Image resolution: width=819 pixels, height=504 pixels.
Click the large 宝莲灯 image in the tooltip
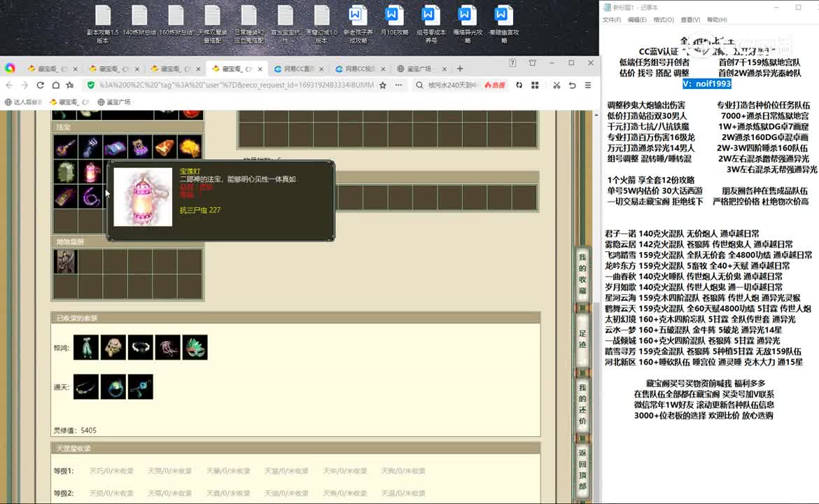[x=143, y=197]
